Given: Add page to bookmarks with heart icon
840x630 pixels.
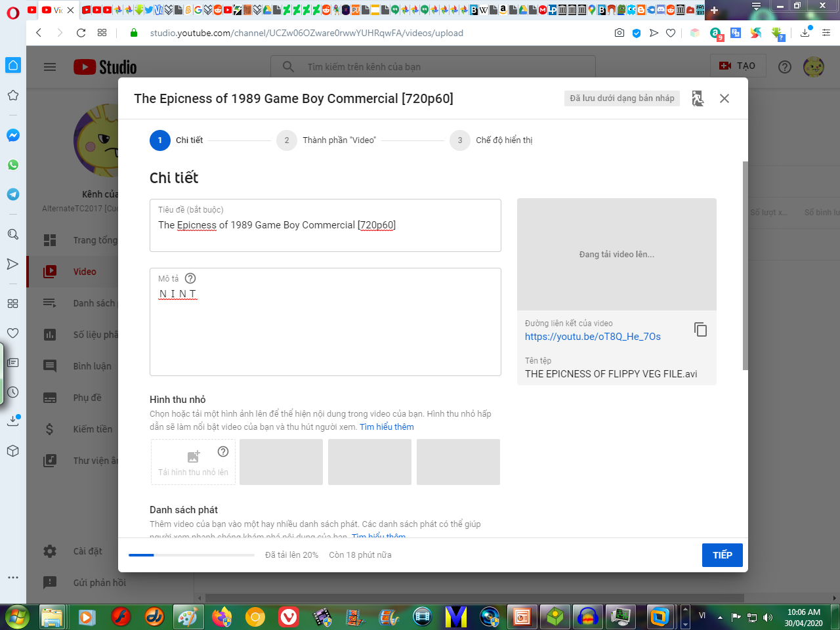Looking at the screenshot, I should click(x=670, y=33).
